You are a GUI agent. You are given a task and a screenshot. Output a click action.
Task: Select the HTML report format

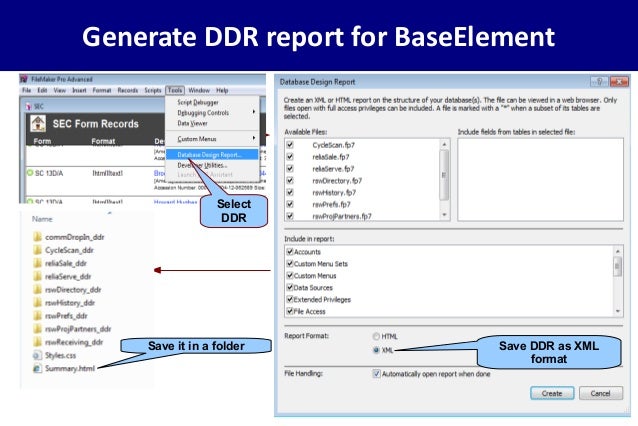[376, 336]
